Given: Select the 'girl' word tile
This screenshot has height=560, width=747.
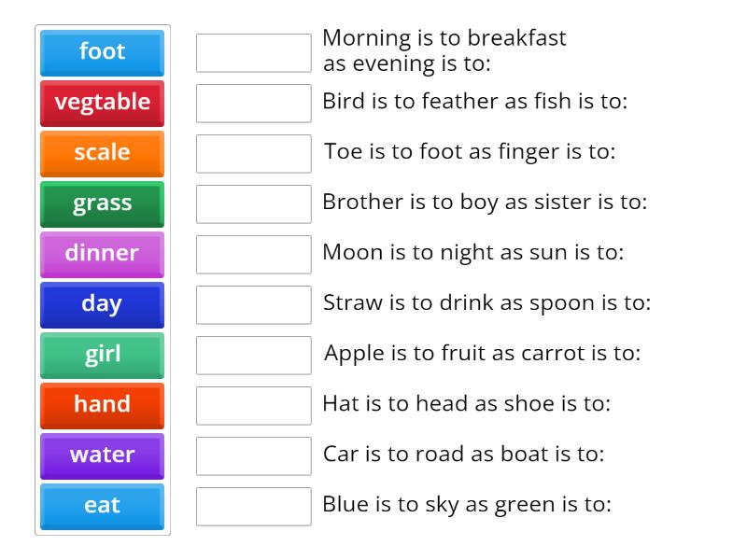Looking at the screenshot, I should pyautogui.click(x=102, y=355).
